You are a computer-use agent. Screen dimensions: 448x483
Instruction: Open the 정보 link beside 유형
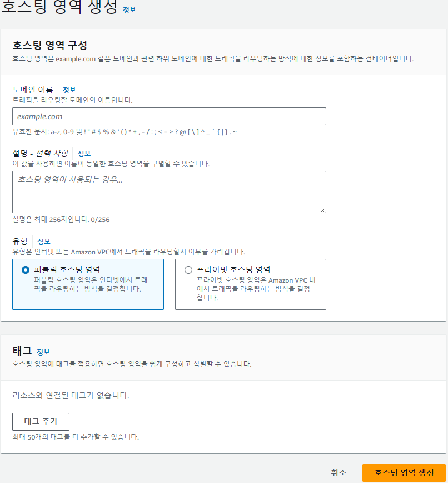[44, 241]
